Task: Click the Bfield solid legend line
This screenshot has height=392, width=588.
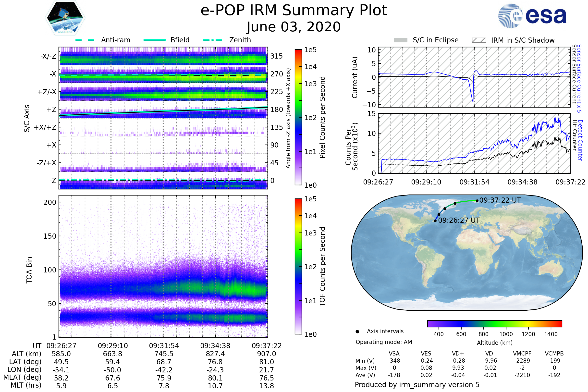Action: click(x=155, y=40)
